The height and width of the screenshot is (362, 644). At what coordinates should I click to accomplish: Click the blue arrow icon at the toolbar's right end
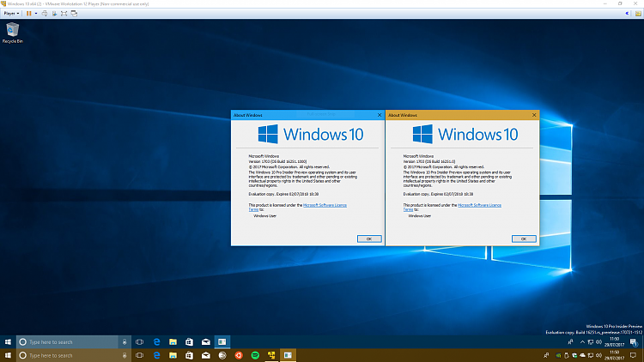tap(627, 13)
